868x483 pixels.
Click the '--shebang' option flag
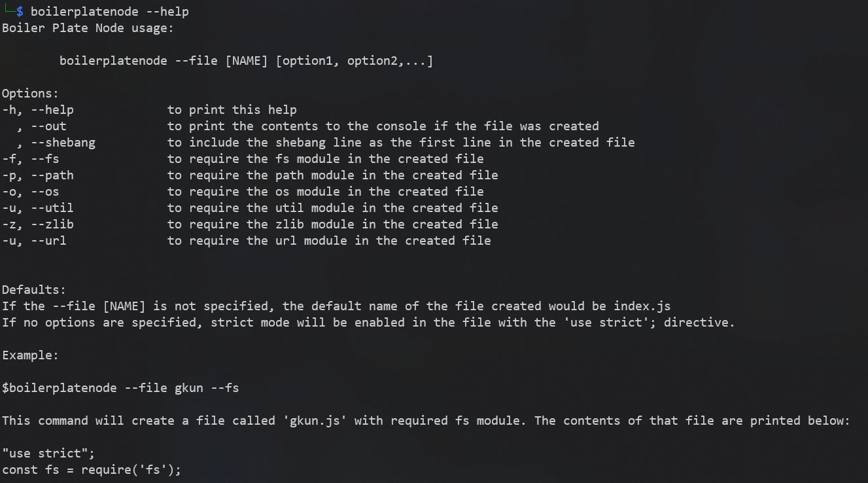click(x=63, y=143)
